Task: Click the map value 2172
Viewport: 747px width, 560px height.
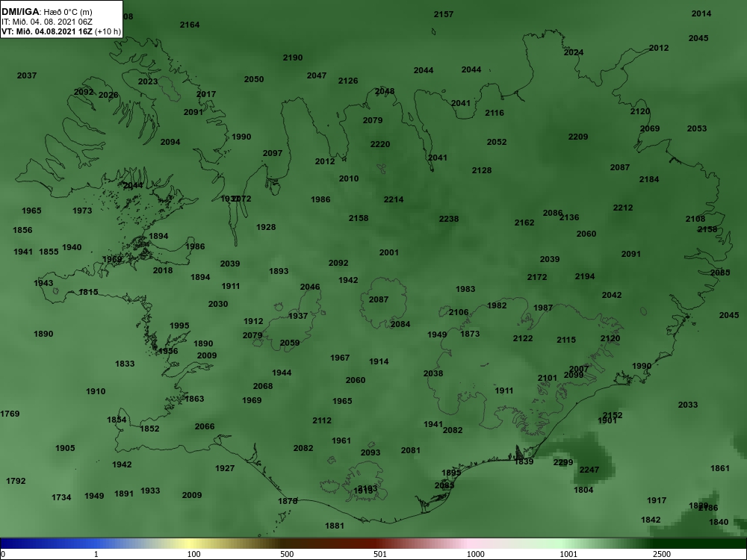Action: point(537,277)
